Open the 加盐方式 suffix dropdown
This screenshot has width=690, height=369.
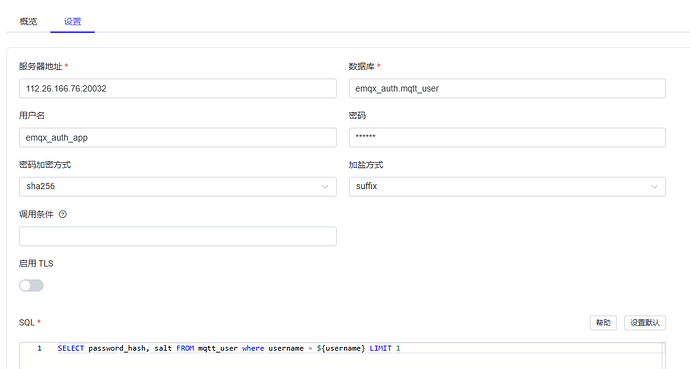507,186
